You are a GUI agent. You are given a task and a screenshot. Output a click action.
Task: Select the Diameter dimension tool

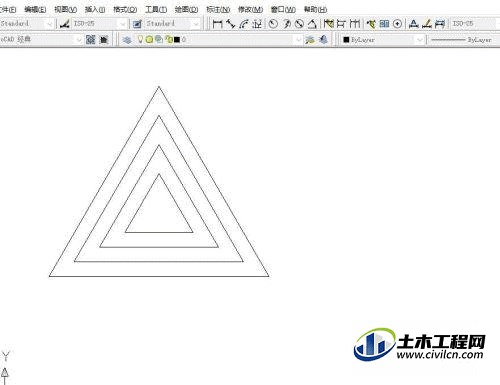point(299,24)
